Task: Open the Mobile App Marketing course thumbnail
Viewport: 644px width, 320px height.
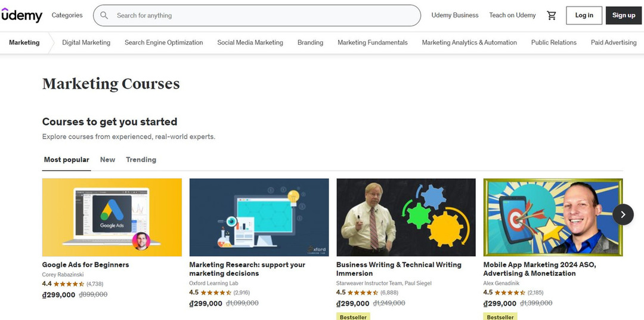Action: [553, 217]
